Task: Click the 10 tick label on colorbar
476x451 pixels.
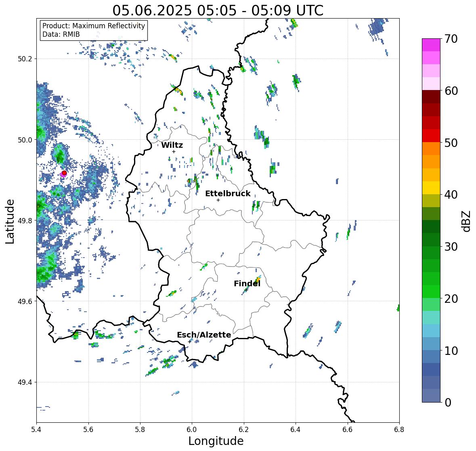Action: point(451,350)
